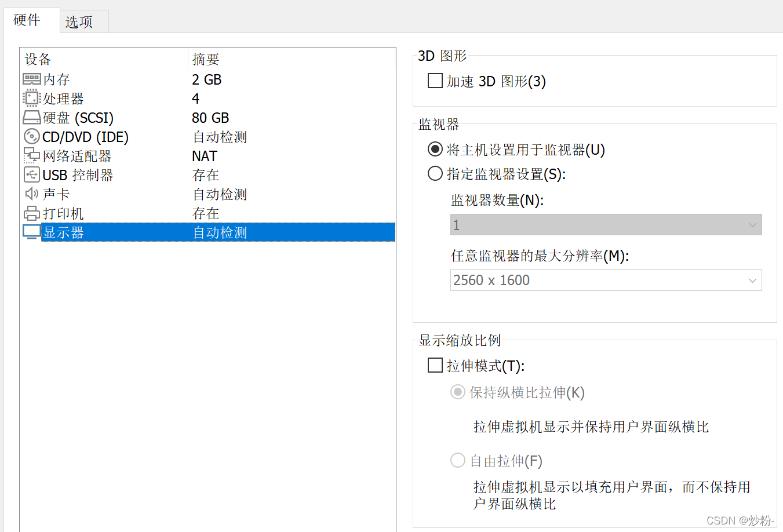Switch to the 选项 tab

84,22
